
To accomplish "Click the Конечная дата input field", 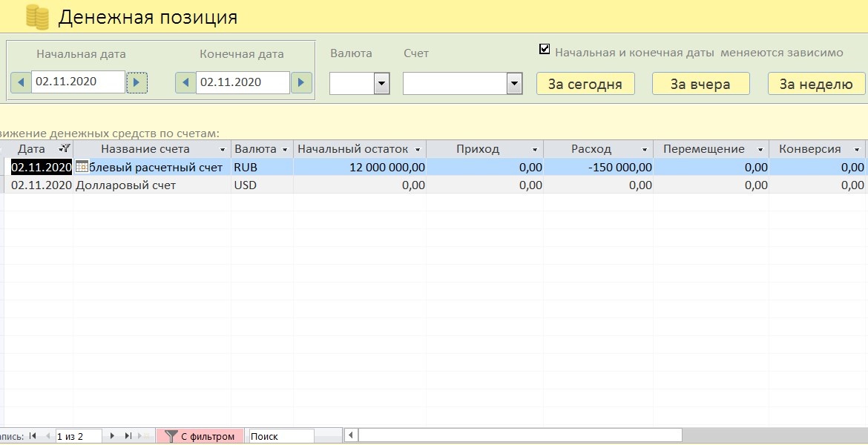I will pyautogui.click(x=243, y=82).
